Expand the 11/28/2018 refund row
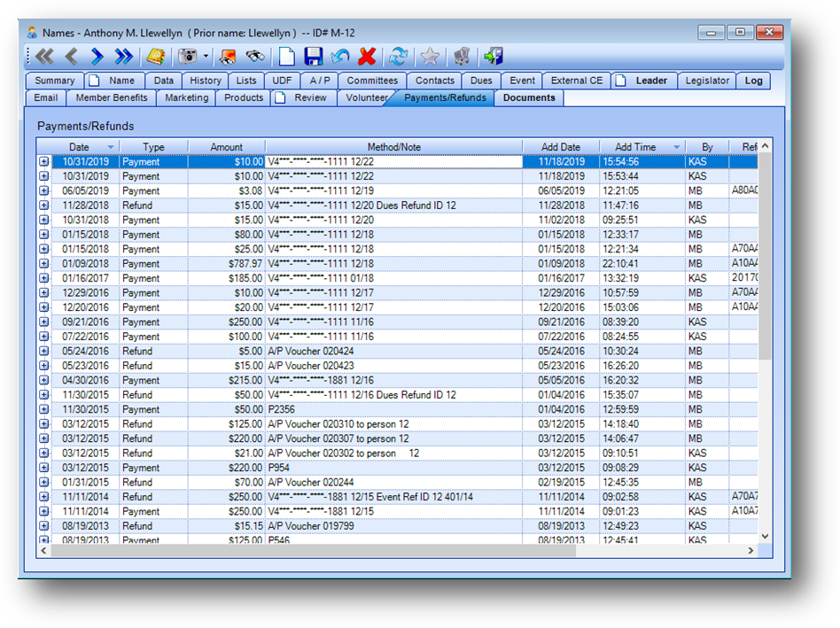Screen dimensions: 840x628 (44, 205)
